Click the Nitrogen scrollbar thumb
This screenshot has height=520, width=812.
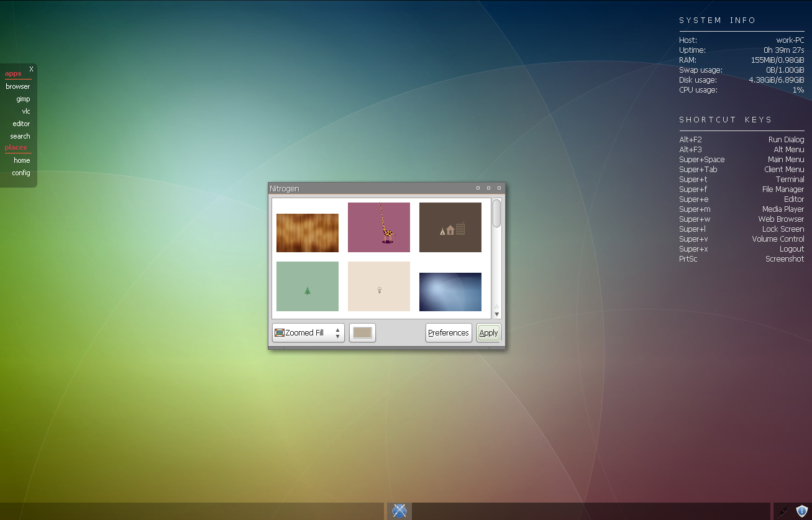tap(496, 213)
